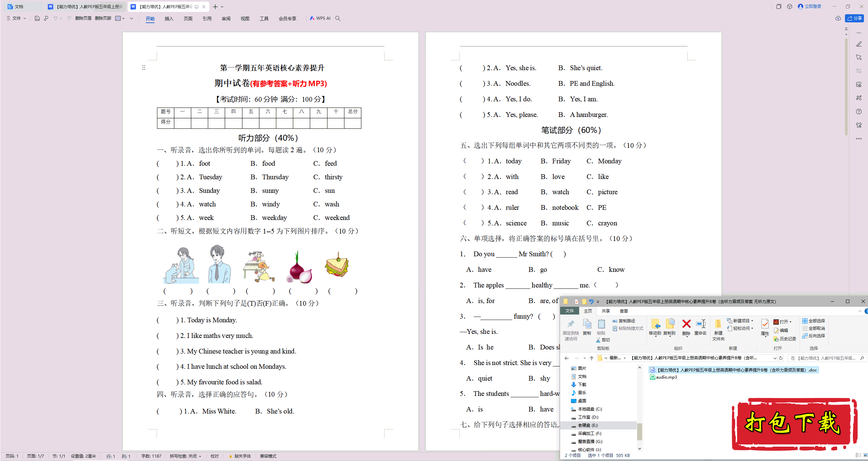Expand the shading/border dropdown in quick toolbar
The height and width of the screenshot is (461, 868).
tap(123, 18)
